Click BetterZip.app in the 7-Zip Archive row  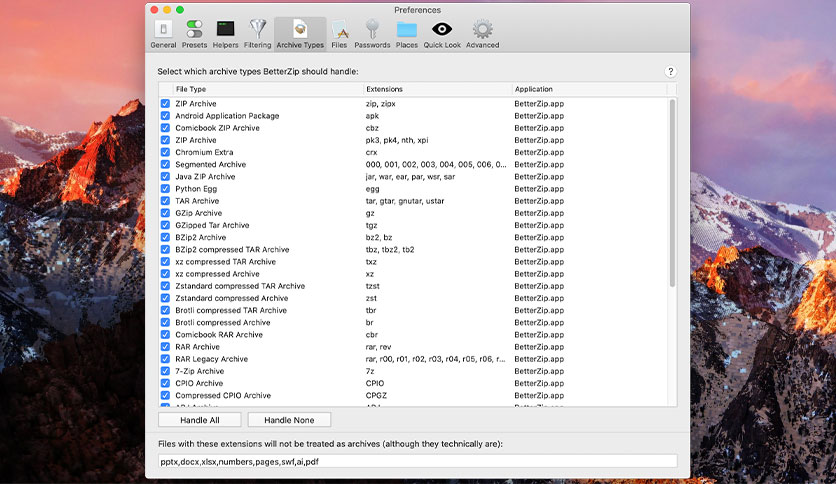pos(539,371)
